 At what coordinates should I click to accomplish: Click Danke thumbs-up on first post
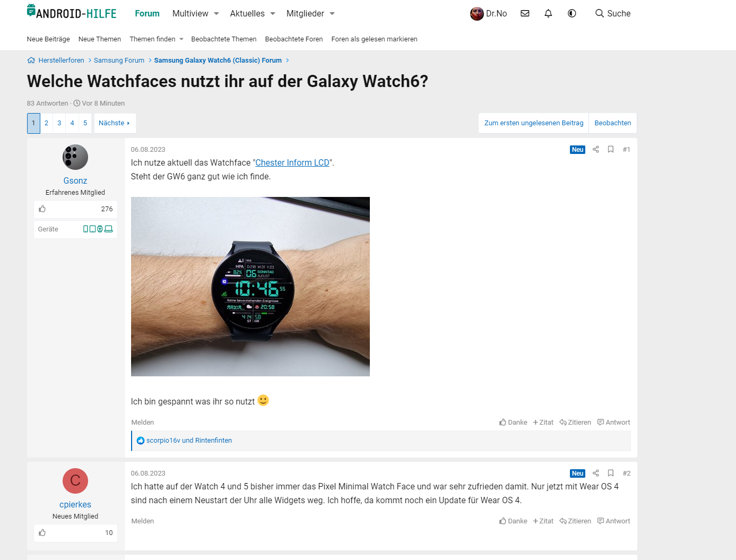[513, 422]
